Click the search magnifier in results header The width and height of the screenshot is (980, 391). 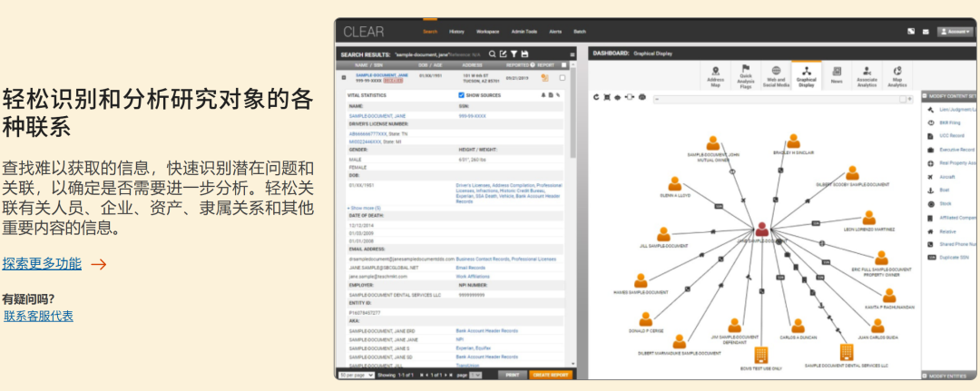tap(493, 54)
